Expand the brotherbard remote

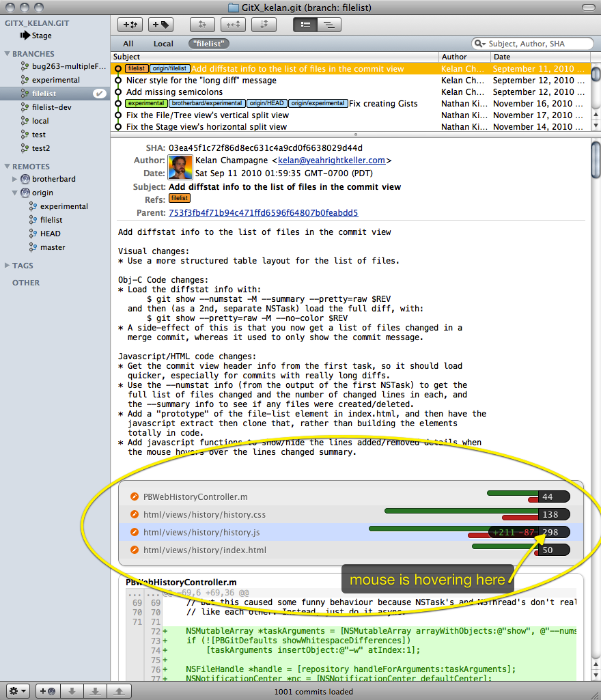click(x=16, y=179)
